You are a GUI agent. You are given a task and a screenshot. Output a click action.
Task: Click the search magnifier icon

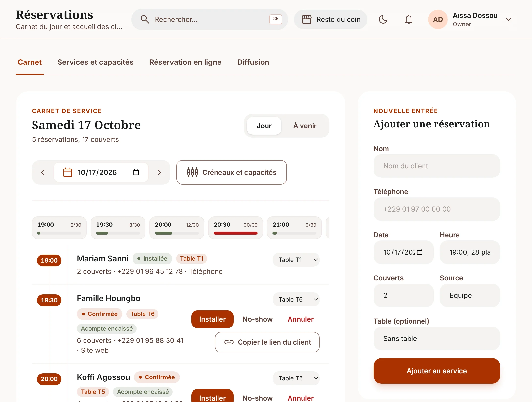pyautogui.click(x=145, y=19)
